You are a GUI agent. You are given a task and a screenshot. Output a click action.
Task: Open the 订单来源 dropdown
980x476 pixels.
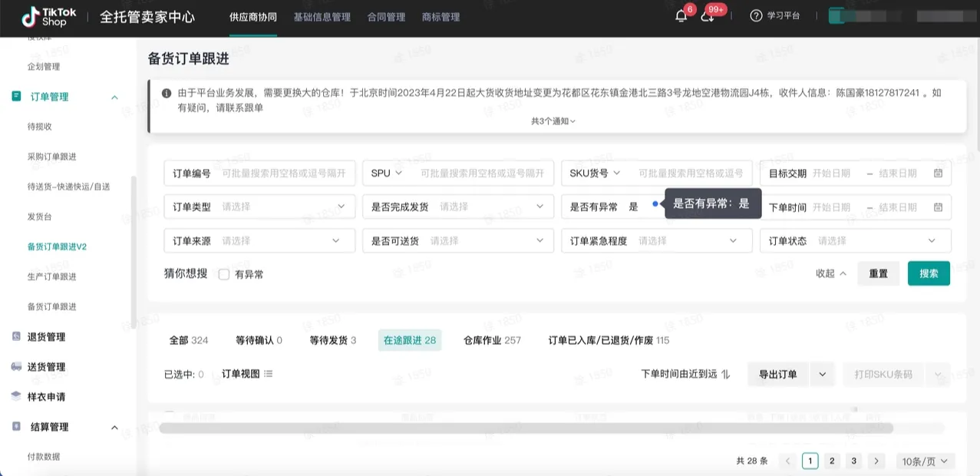pos(260,240)
